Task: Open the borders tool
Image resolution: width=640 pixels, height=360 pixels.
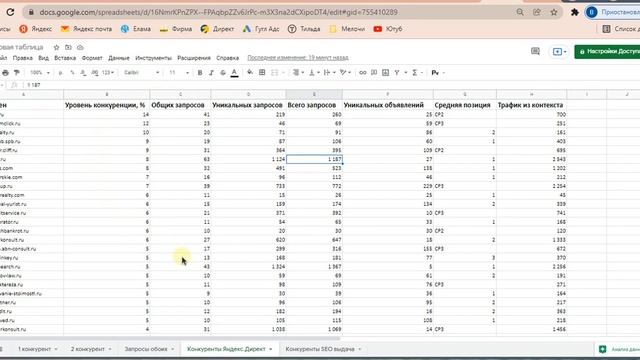Action: point(262,73)
